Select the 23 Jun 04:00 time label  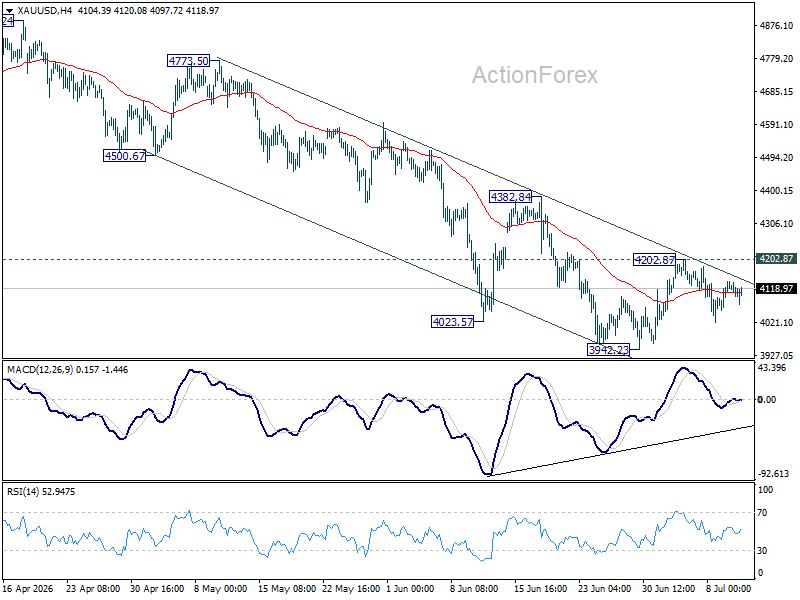click(605, 589)
